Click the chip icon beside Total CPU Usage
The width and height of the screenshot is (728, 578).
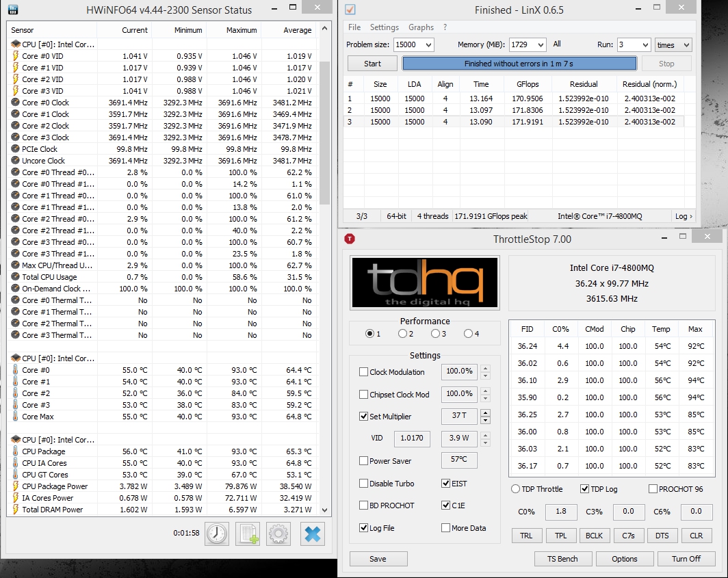(15, 277)
